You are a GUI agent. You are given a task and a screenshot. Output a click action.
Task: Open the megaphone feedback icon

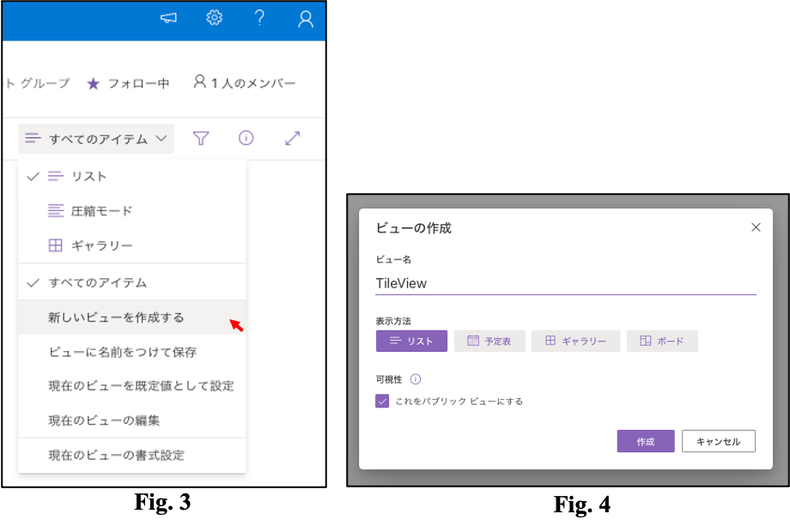click(168, 18)
